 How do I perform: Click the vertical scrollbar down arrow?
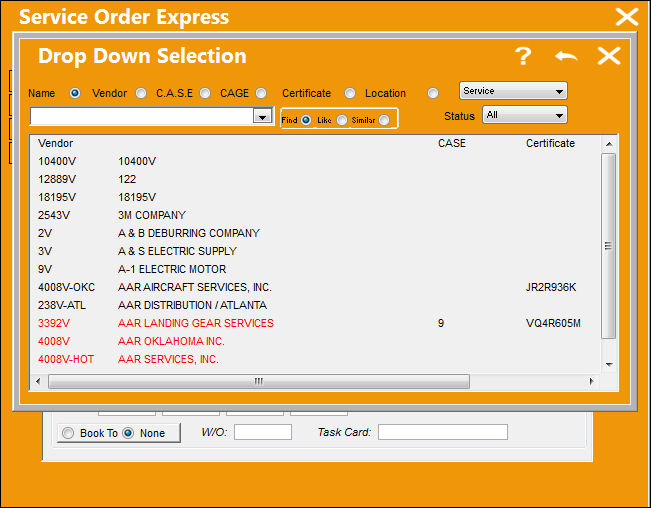point(609,364)
